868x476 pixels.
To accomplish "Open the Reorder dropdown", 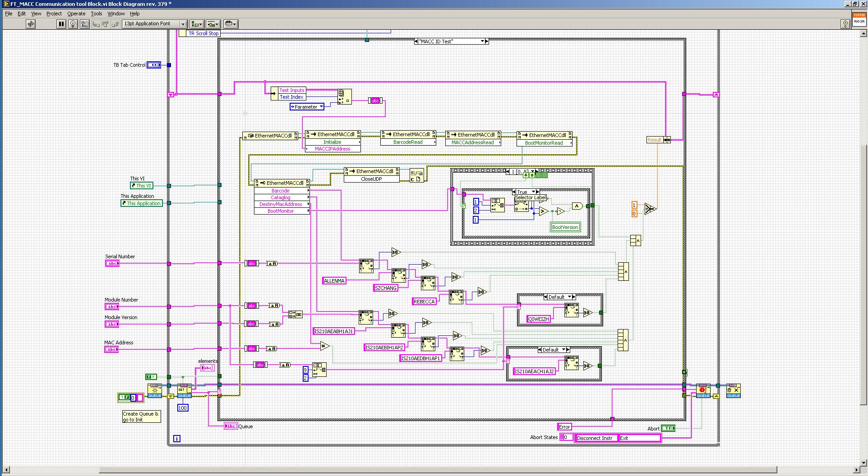I will click(x=231, y=24).
